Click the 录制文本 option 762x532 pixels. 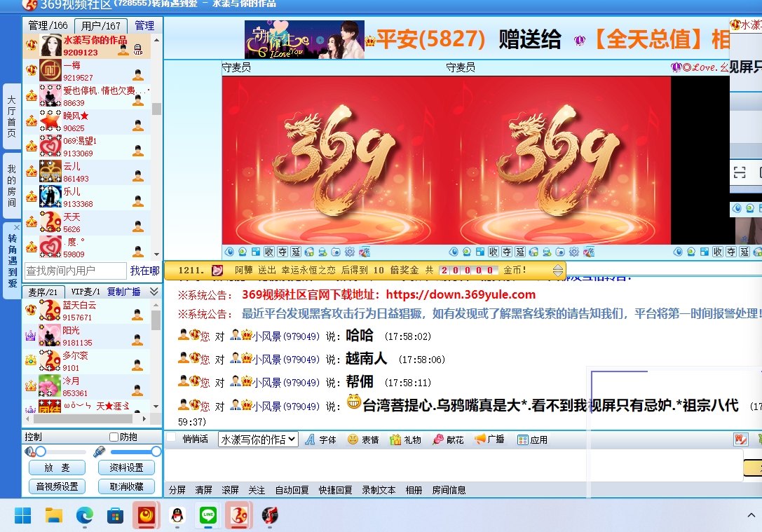coord(379,490)
